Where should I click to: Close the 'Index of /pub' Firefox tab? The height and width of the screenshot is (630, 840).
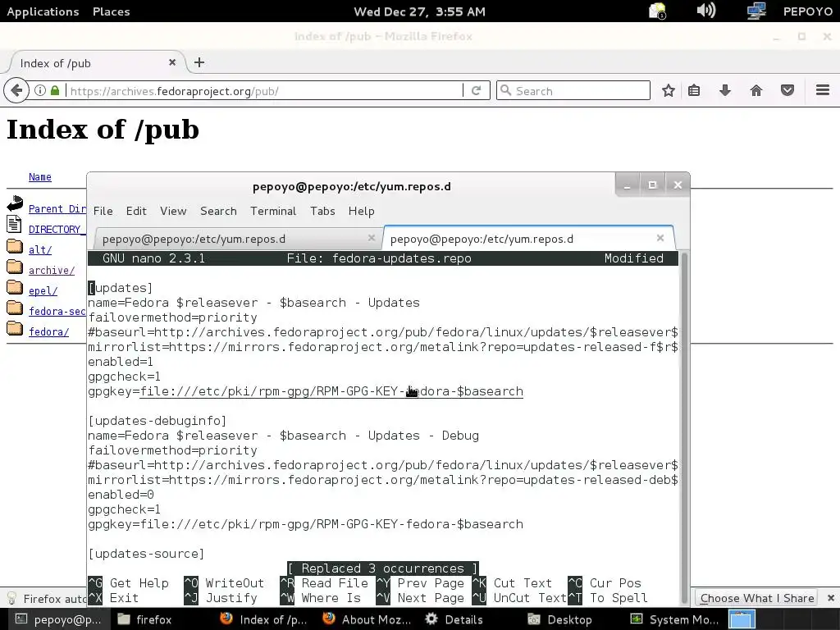(172, 62)
